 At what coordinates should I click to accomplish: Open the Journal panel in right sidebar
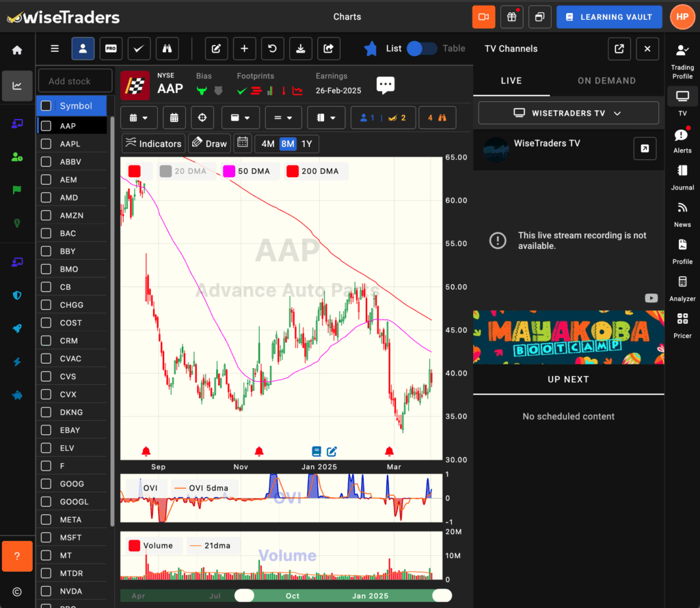pos(682,176)
